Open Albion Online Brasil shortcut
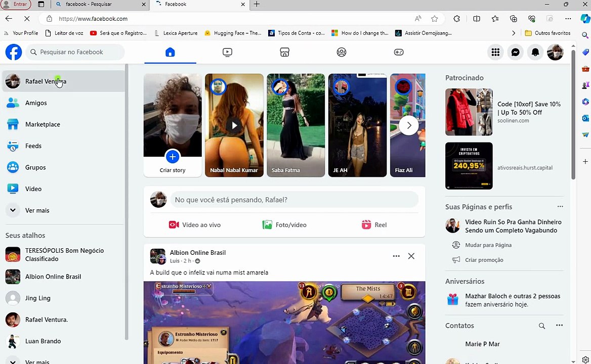Screen dimensions: 591x364 tap(63, 277)
